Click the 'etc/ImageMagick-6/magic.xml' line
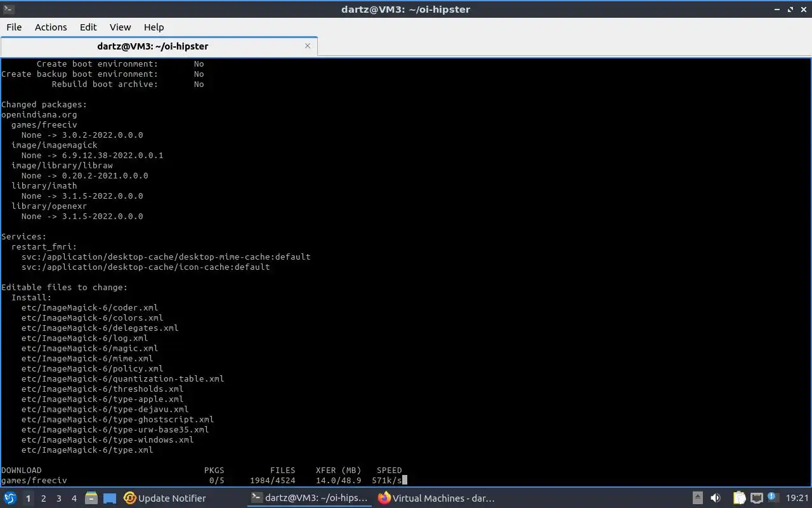812x508 pixels. (x=90, y=349)
